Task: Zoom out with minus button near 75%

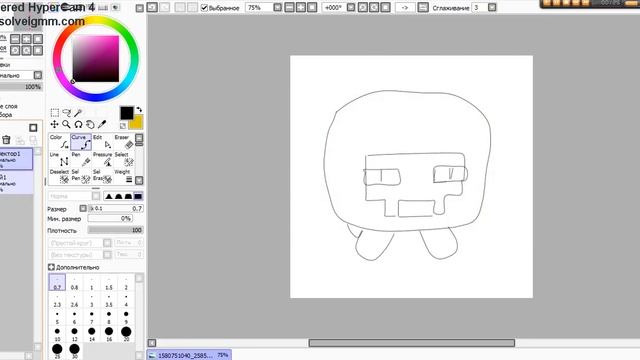Action: coord(289,7)
